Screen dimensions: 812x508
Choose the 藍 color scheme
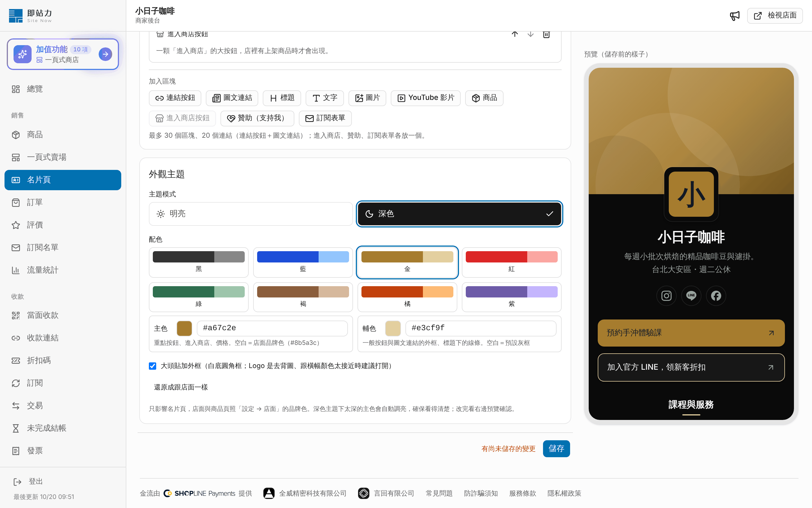point(303,262)
